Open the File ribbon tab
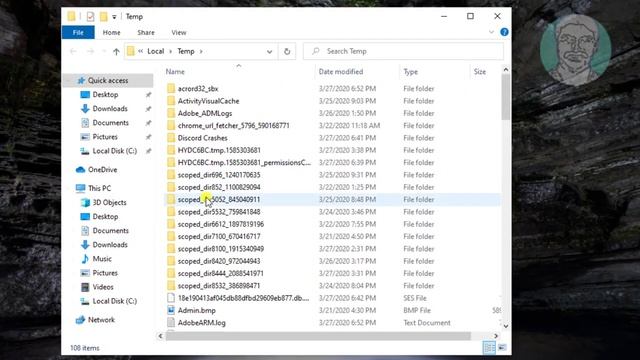The image size is (640, 360). 78,32
